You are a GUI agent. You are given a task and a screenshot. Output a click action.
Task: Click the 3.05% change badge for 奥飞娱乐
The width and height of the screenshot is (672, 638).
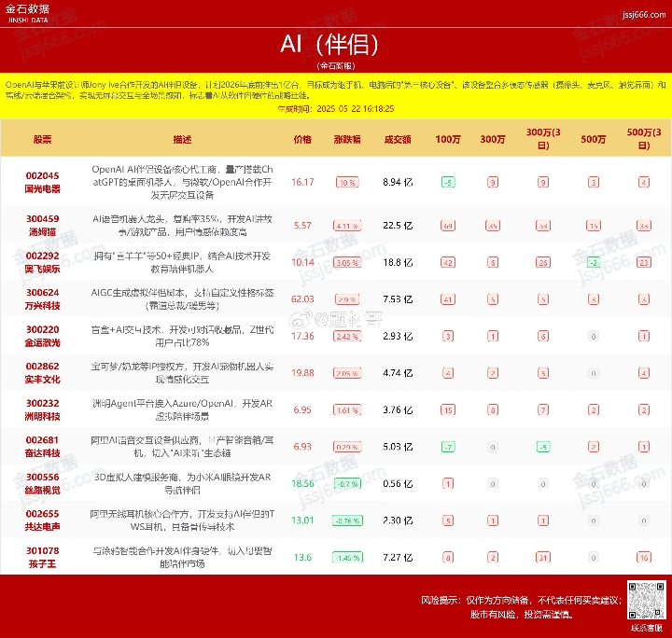pos(347,262)
